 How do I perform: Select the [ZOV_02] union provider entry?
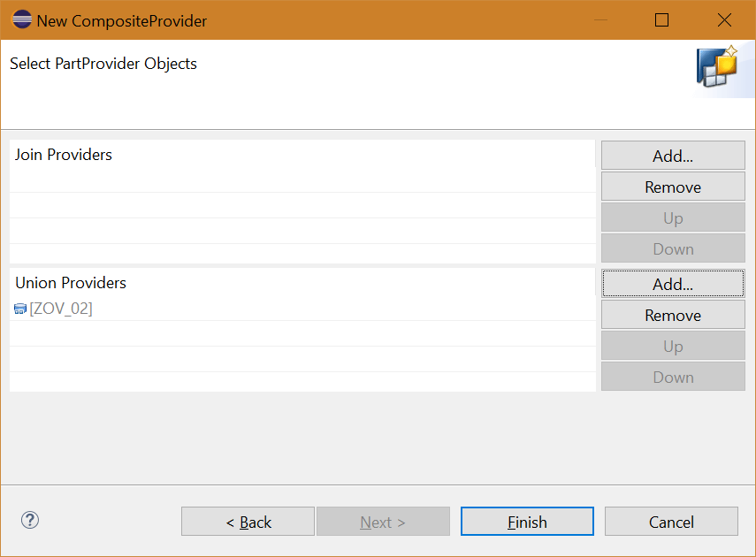pos(302,309)
